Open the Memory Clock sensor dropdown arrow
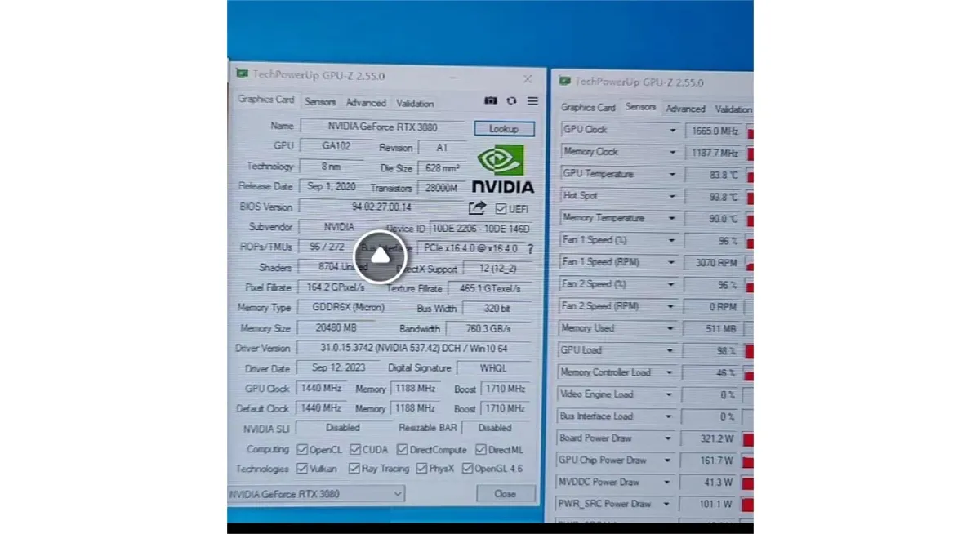 (673, 152)
